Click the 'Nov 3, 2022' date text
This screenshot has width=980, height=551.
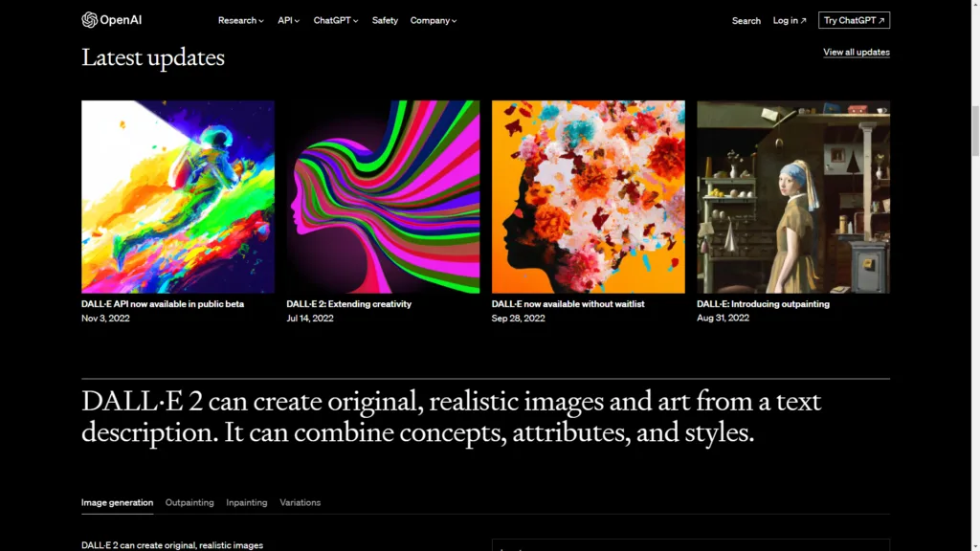(105, 318)
